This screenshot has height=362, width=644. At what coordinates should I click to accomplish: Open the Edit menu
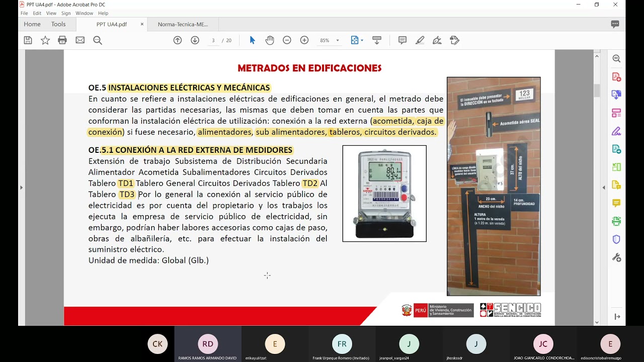point(37,13)
